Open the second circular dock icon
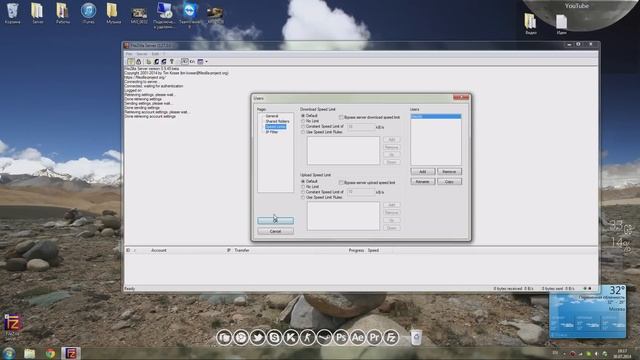This screenshot has height=360, width=640. click(x=241, y=338)
